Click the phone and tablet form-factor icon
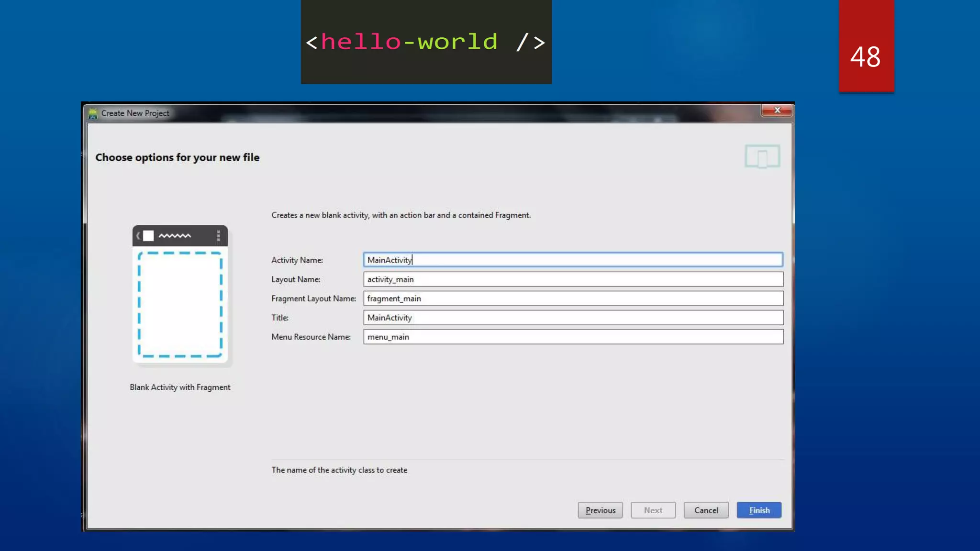This screenshot has width=980, height=551. [762, 156]
